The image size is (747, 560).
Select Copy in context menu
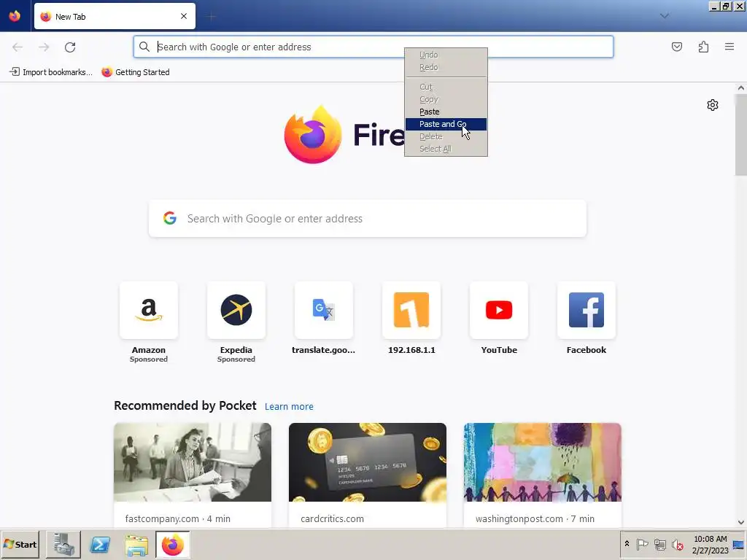[x=446, y=99]
